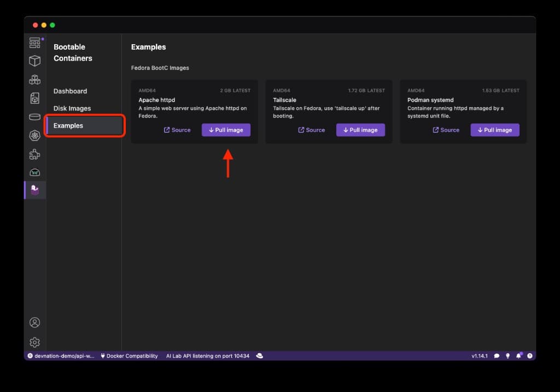
Task: Open the Dashboard icon in the sidebar
Action: [34, 43]
